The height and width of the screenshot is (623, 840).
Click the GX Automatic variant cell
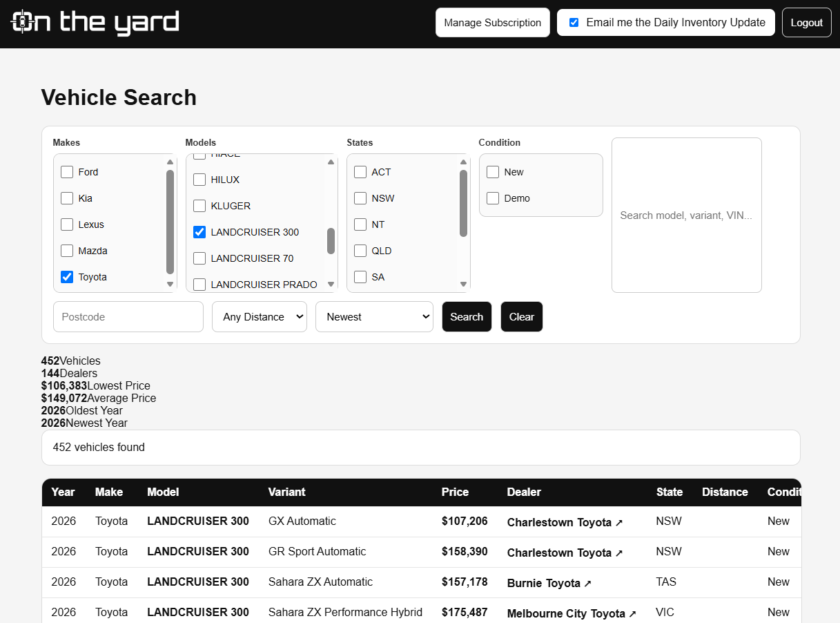tap(302, 521)
